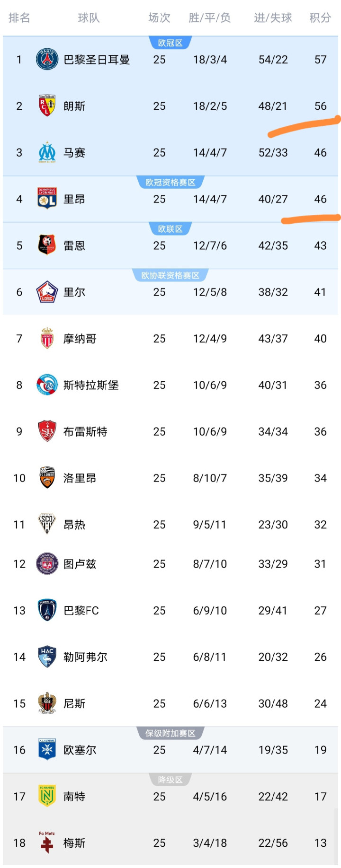Open the 图卢兹 team name link
Image resolution: width=341 pixels, height=868 pixels.
click(x=80, y=564)
